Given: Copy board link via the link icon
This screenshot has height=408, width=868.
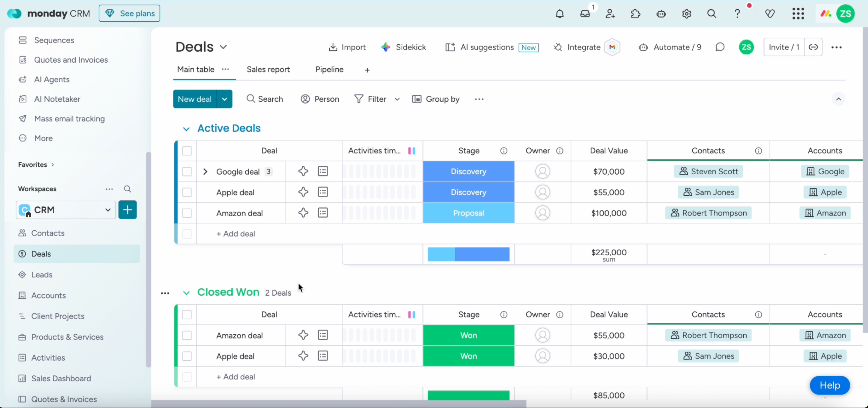Looking at the screenshot, I should (813, 47).
